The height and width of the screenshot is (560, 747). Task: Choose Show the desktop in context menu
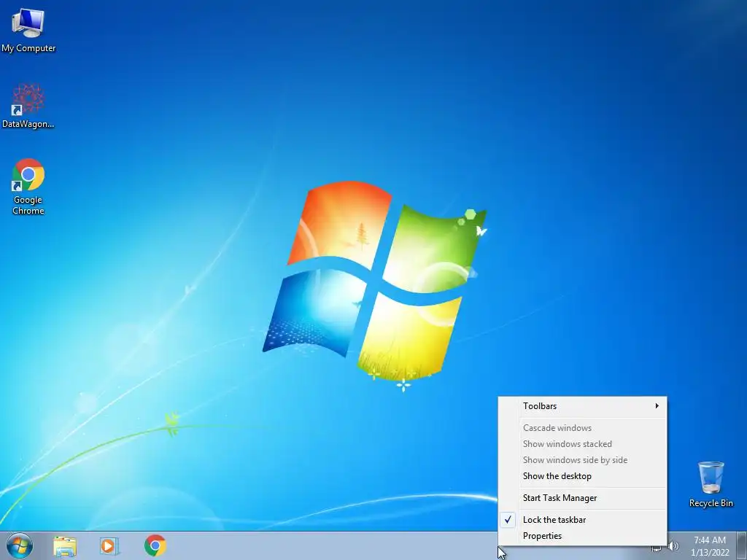click(x=582, y=476)
